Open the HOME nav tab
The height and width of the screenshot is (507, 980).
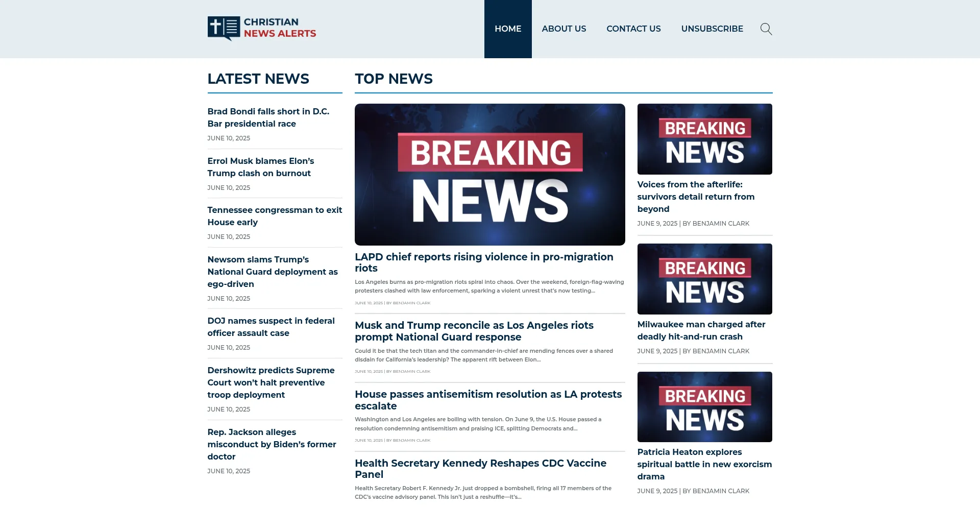(x=508, y=29)
